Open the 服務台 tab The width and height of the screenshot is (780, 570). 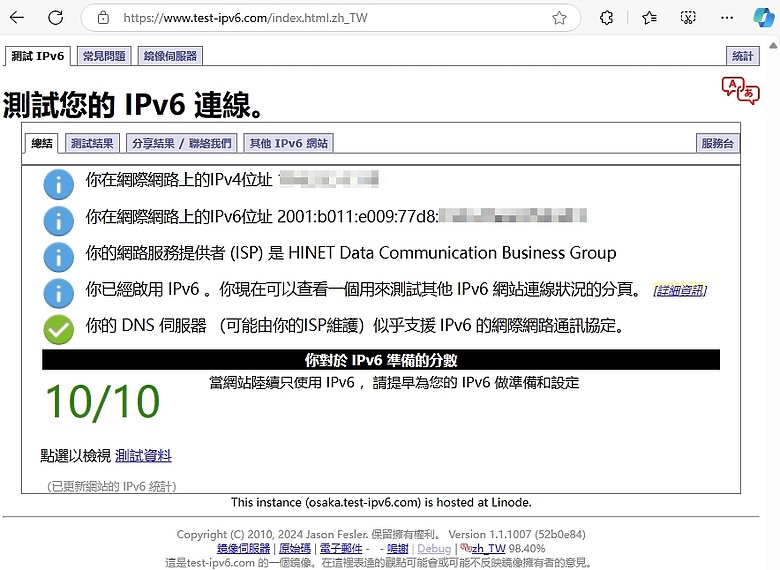click(717, 143)
